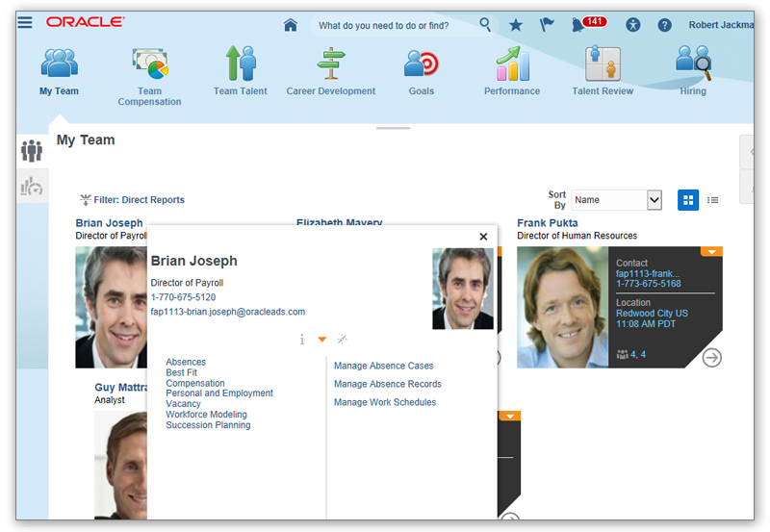Open Brian Joseph name link on card
The height and width of the screenshot is (532, 770).
(109, 223)
